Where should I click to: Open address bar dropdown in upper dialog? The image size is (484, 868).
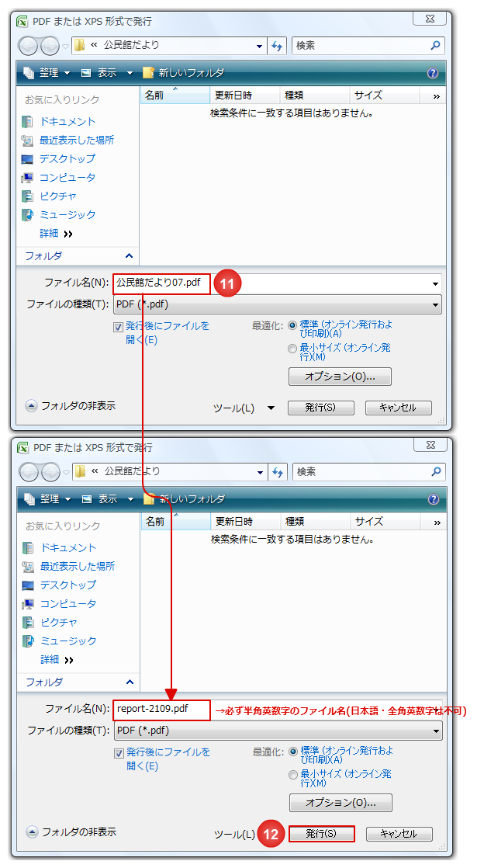coord(259,46)
